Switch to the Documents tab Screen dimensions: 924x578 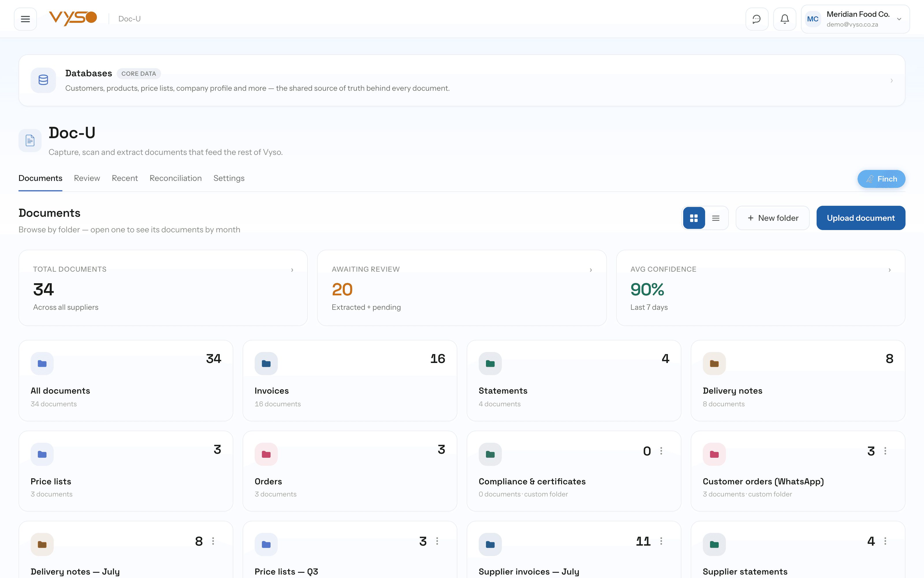(x=40, y=178)
